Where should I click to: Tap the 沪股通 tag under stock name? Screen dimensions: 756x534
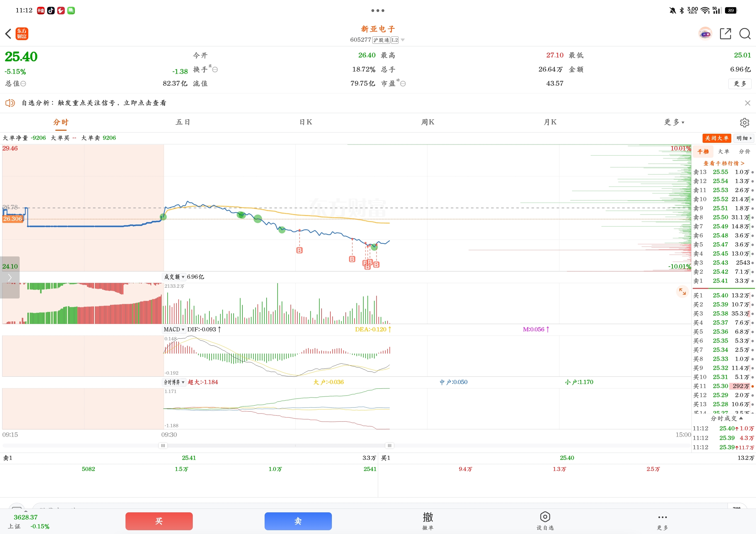click(381, 40)
